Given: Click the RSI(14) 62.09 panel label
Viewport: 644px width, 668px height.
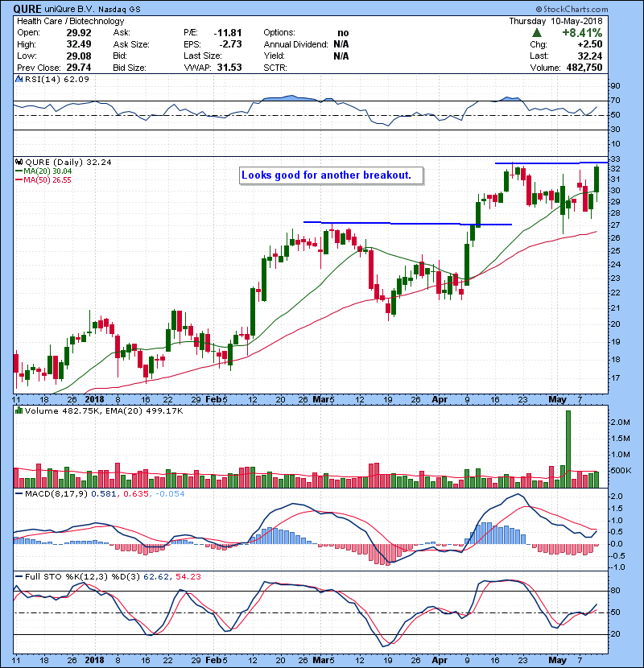Looking at the screenshot, I should point(57,79).
